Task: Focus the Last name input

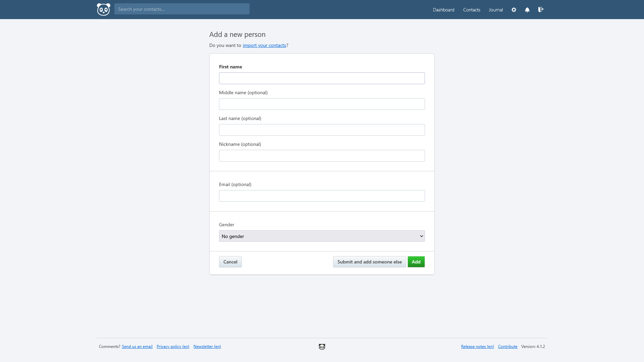Action: coord(322,130)
